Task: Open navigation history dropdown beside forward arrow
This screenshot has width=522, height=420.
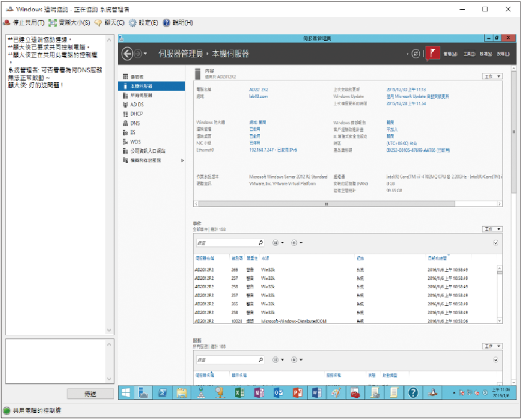Action: 146,54
